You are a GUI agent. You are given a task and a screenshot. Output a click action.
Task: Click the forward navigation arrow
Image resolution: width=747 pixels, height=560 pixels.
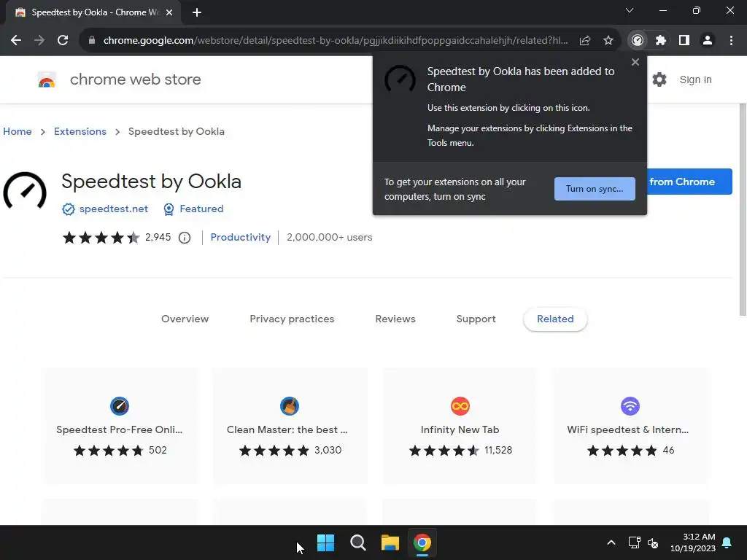click(39, 41)
